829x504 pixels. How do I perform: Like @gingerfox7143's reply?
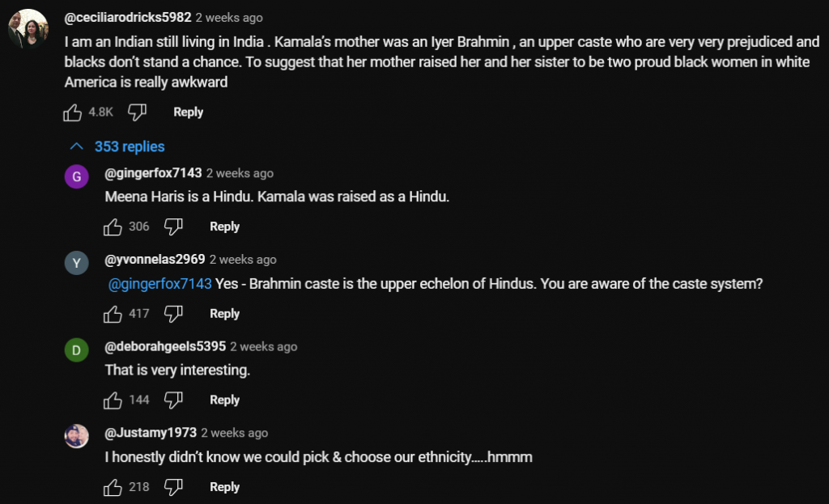[113, 227]
